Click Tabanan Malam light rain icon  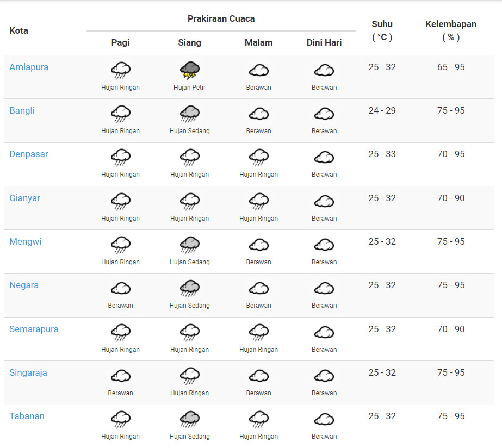click(258, 419)
